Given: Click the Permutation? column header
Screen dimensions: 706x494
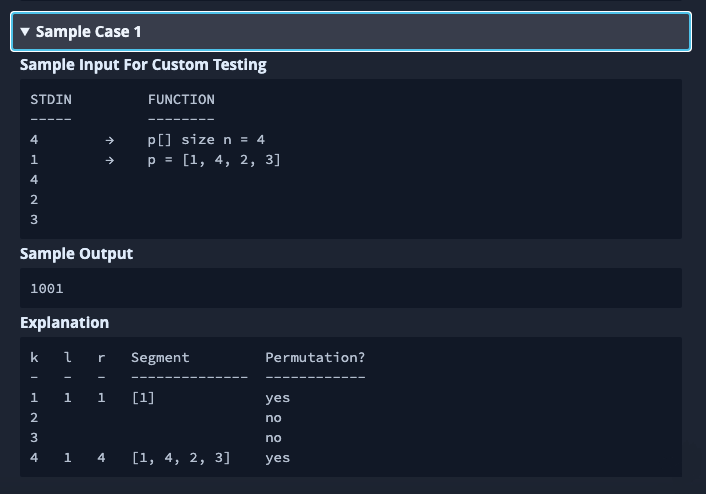Looking at the screenshot, I should pyautogui.click(x=315, y=358).
